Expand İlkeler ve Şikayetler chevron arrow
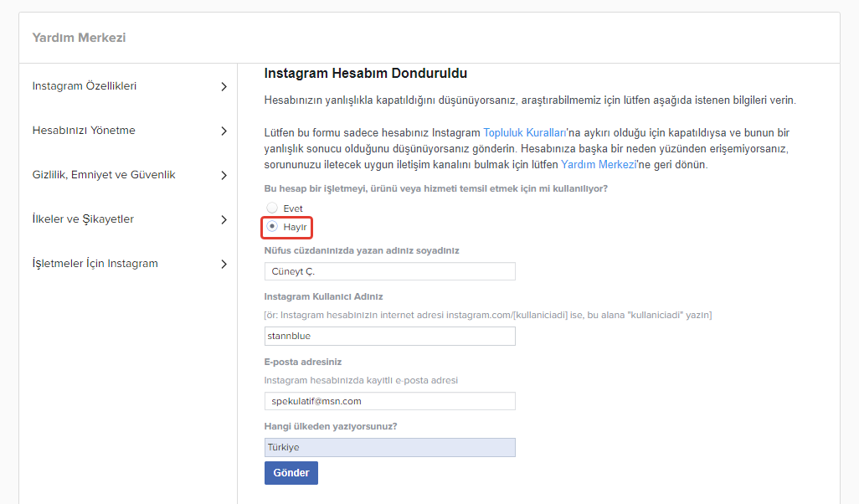This screenshot has width=859, height=504. coord(224,219)
